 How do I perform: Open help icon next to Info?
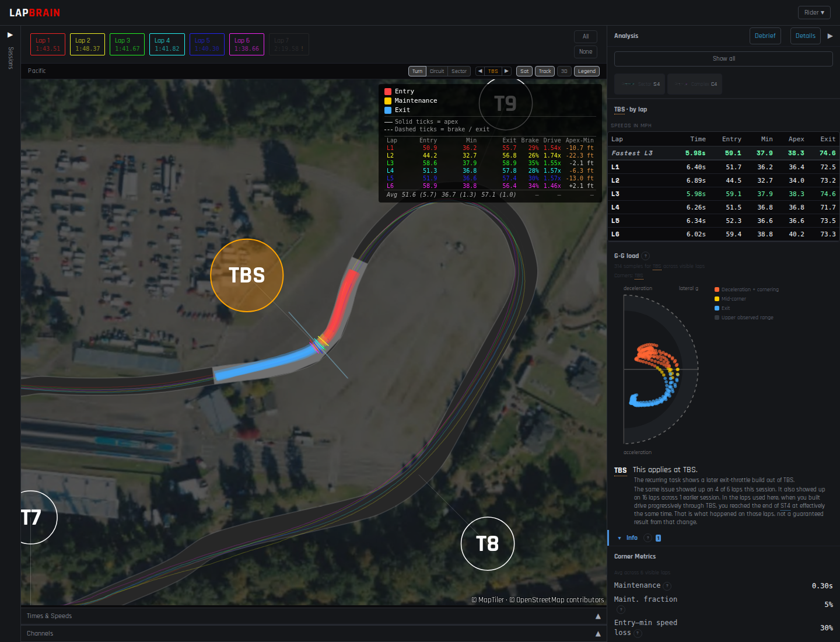(x=647, y=538)
